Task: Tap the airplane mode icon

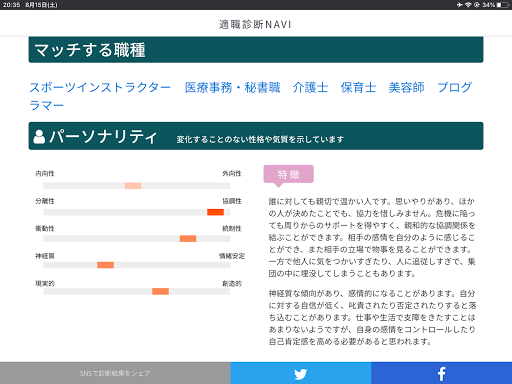Action: point(460,5)
